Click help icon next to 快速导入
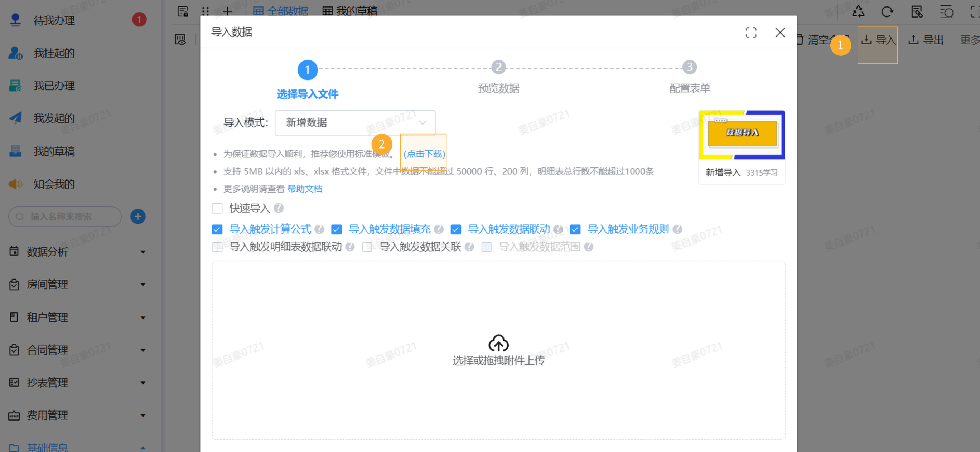 279,208
